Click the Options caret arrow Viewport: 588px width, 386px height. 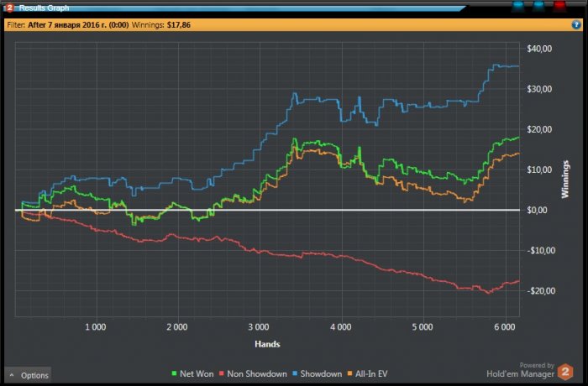12,375
